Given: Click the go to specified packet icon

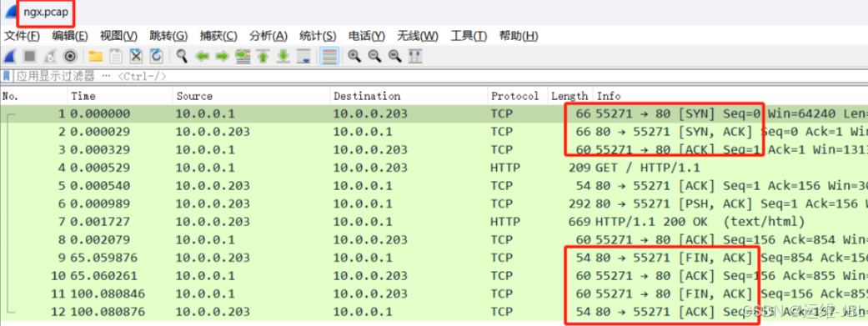Looking at the screenshot, I should point(243,56).
